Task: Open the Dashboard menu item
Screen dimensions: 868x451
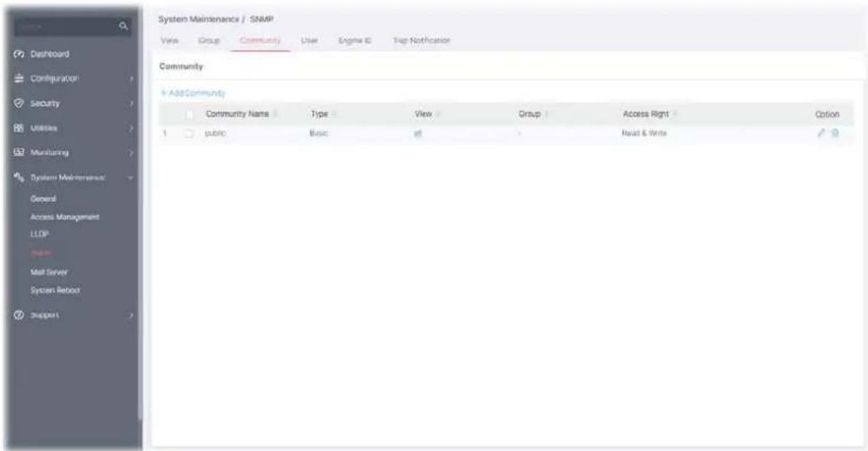Action: click(x=49, y=54)
